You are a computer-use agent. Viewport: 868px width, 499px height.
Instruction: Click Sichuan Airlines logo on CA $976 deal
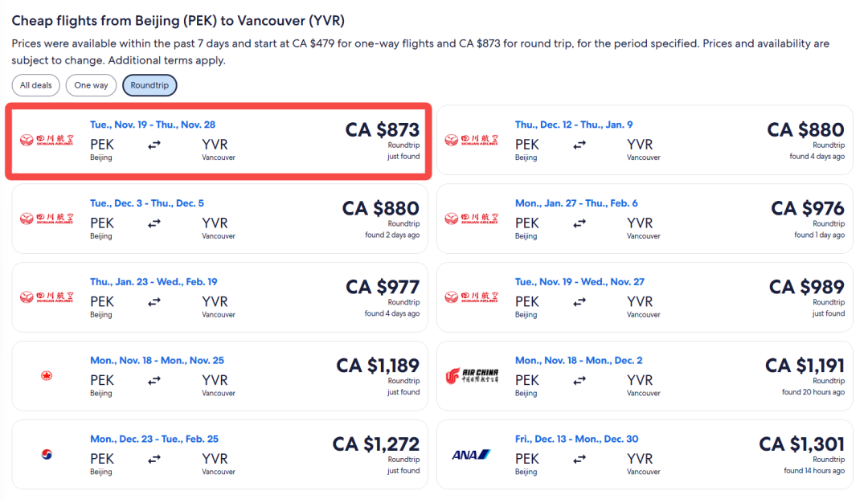pos(472,219)
